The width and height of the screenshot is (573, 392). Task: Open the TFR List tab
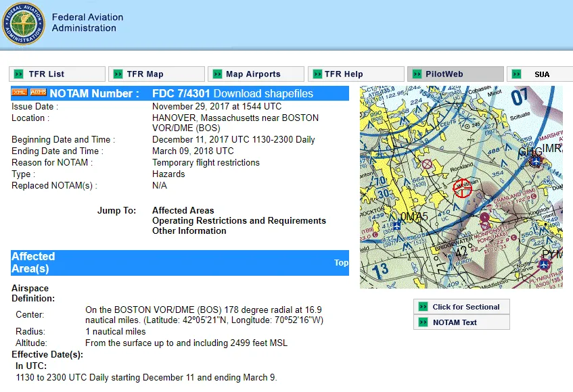[x=47, y=74]
